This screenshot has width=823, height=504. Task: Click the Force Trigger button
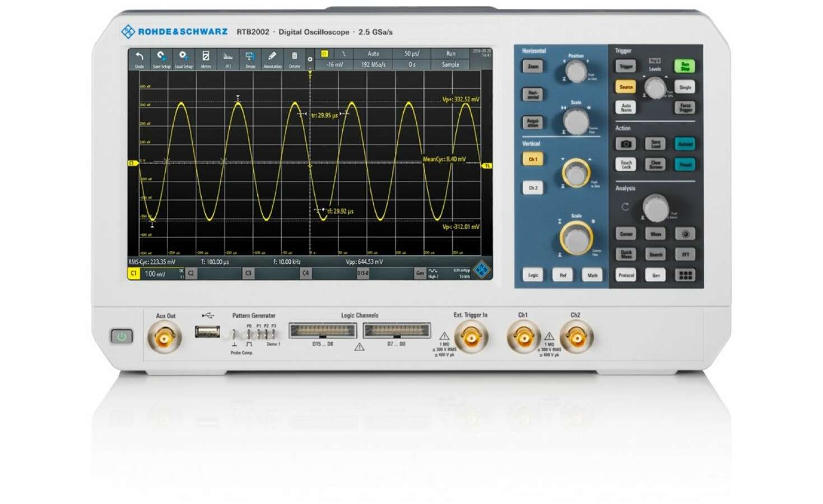click(x=685, y=108)
